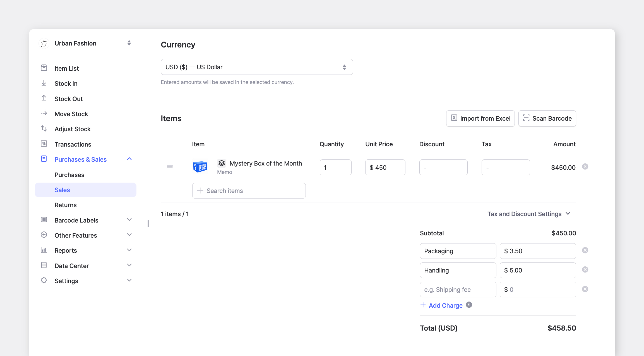Open the Currency dropdown

tap(257, 67)
